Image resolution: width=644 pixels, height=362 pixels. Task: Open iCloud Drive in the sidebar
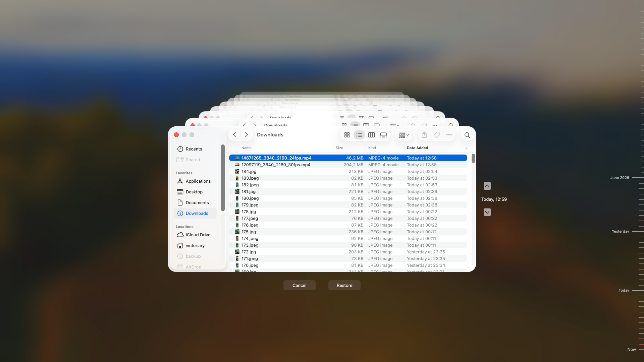(195, 235)
